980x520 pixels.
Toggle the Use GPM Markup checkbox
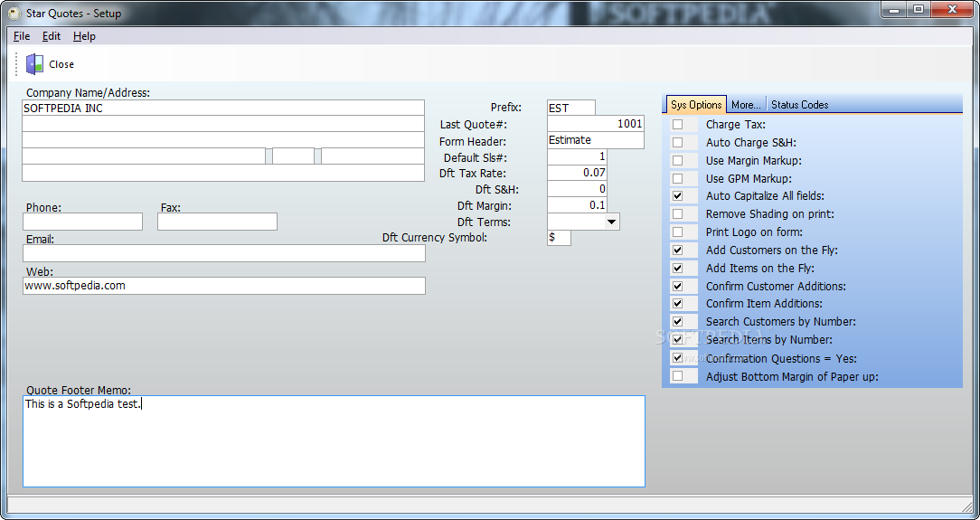pyautogui.click(x=677, y=179)
